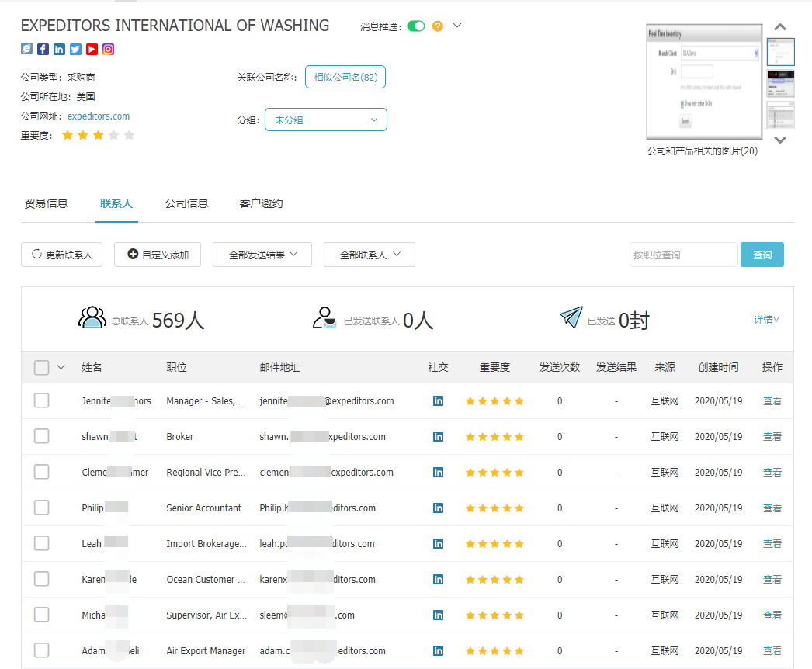812x669 pixels.
Task: Select all contacts via the header checkbox
Action: [x=41, y=367]
